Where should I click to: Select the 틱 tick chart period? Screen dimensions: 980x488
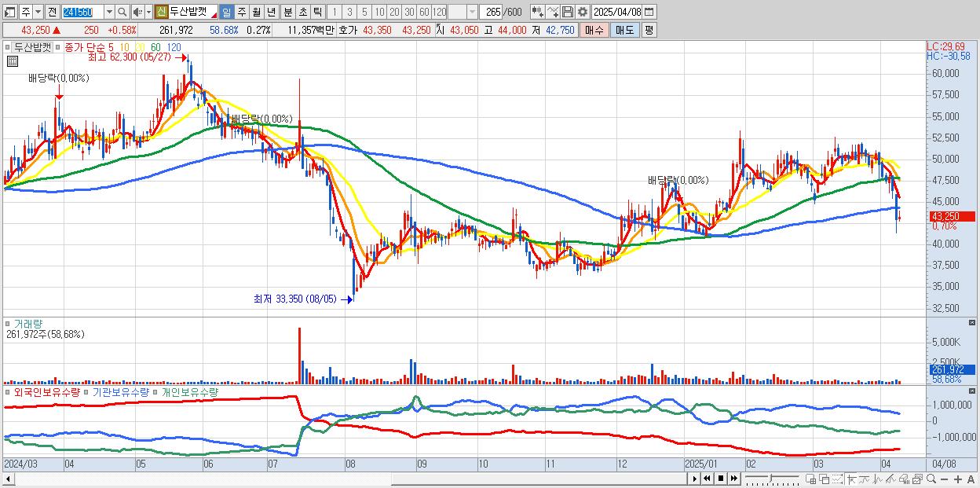click(x=317, y=12)
